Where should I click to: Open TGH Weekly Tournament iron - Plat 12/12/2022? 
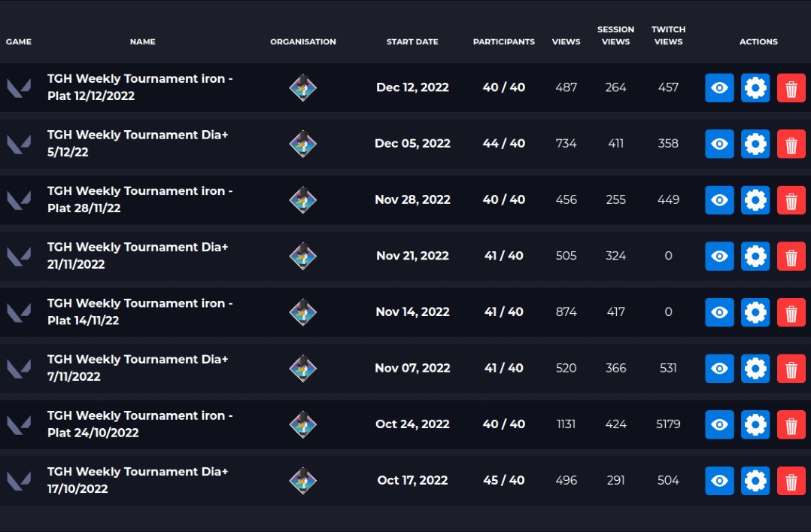pos(140,87)
